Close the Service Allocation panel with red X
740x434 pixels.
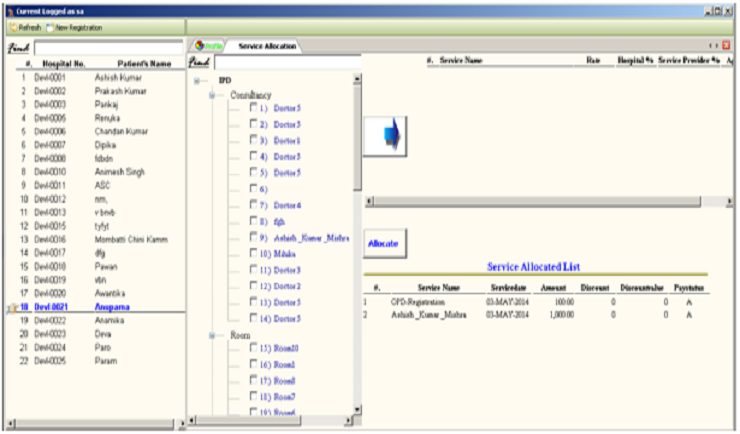coord(727,46)
